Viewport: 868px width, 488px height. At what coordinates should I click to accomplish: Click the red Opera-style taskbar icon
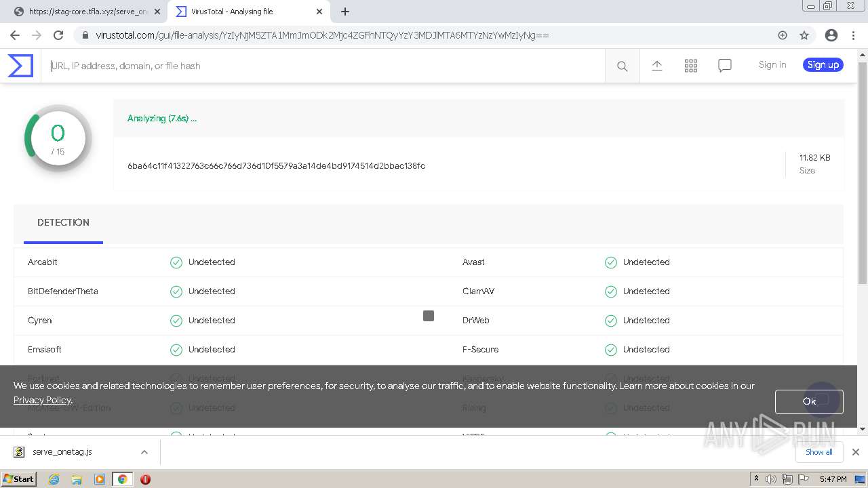[x=145, y=479]
